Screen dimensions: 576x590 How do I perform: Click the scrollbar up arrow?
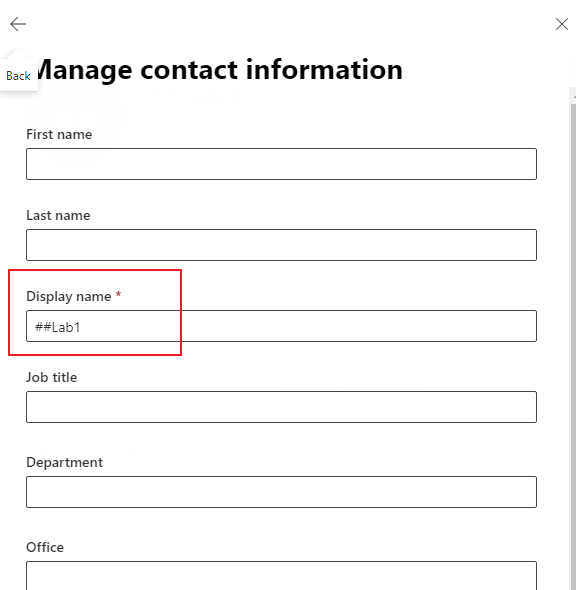(x=573, y=96)
